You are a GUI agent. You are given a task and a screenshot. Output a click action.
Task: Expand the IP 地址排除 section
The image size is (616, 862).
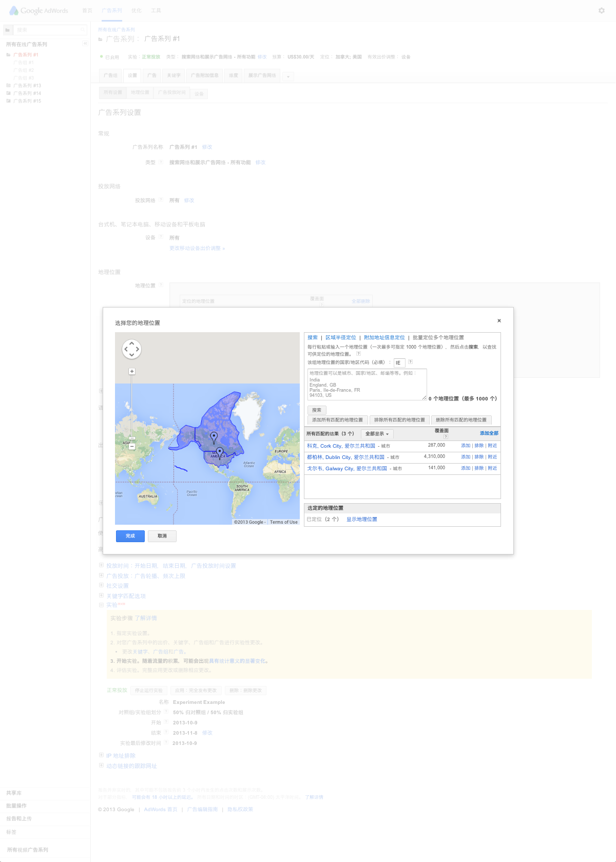click(x=101, y=755)
